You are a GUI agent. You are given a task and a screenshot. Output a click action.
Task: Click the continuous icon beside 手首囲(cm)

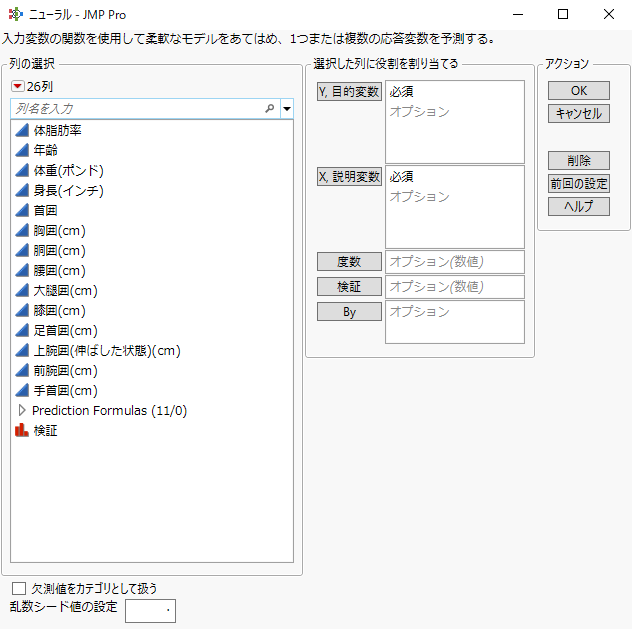(22, 390)
